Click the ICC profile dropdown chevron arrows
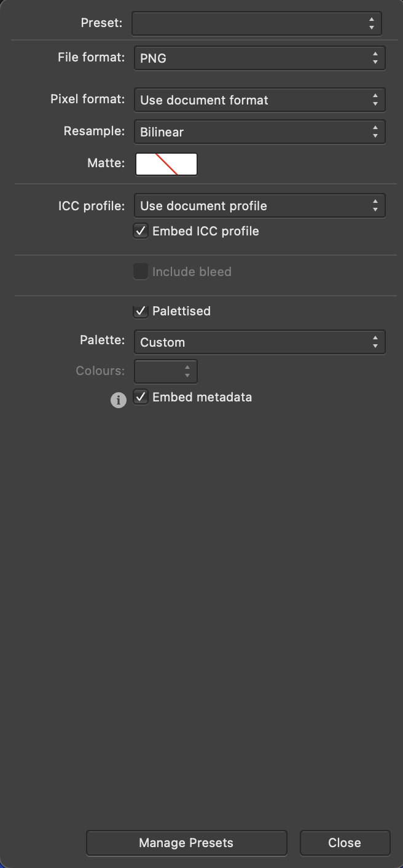 point(375,206)
